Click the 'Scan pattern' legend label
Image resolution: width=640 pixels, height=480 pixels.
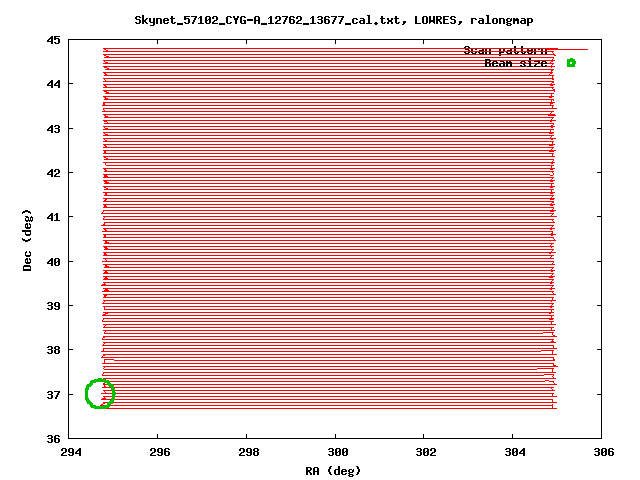[x=505, y=50]
